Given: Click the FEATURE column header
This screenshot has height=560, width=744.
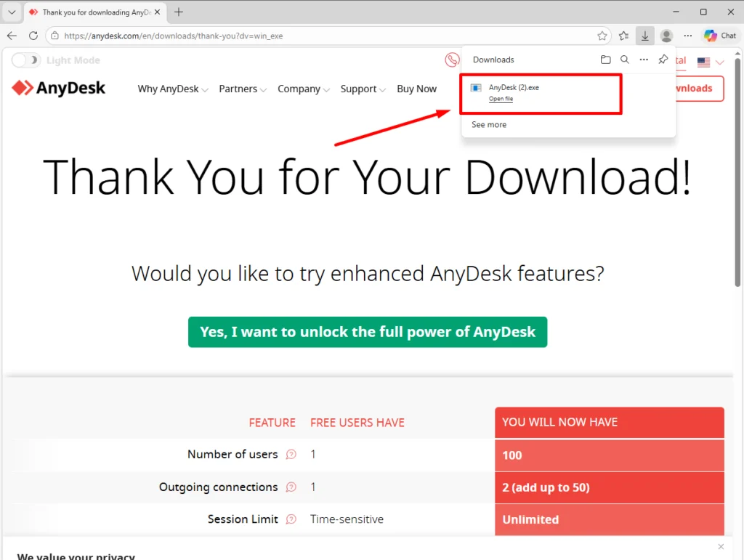Looking at the screenshot, I should tap(272, 423).
